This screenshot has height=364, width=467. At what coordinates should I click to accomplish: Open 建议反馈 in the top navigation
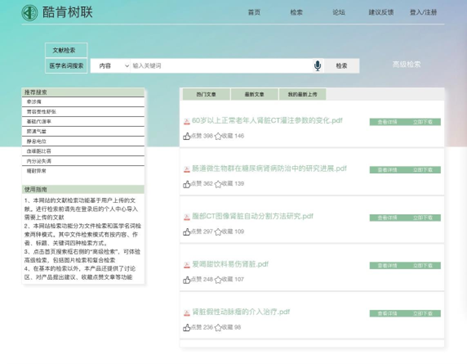tap(381, 12)
